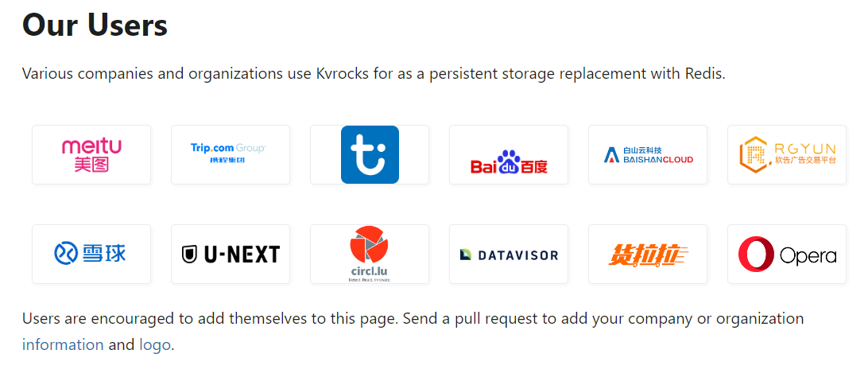Click the DATAVISOR green leaf emblem
Screen dimensions: 868x377
click(466, 255)
